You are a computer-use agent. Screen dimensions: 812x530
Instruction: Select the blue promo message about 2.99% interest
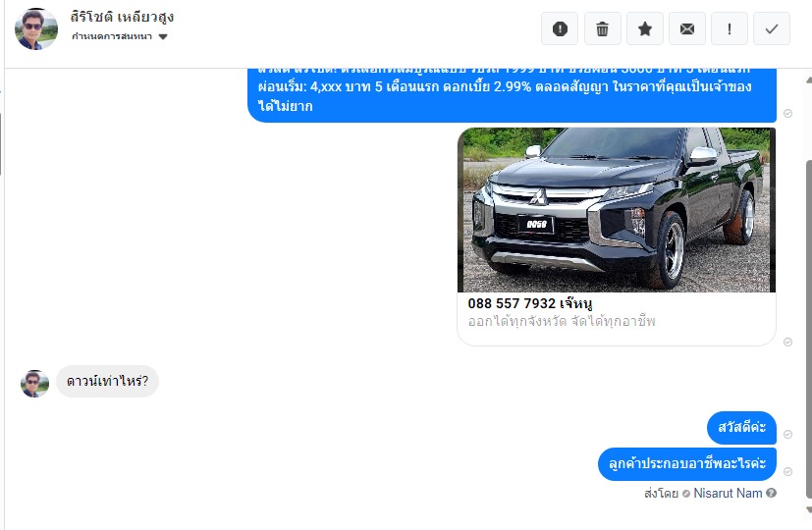click(512, 95)
